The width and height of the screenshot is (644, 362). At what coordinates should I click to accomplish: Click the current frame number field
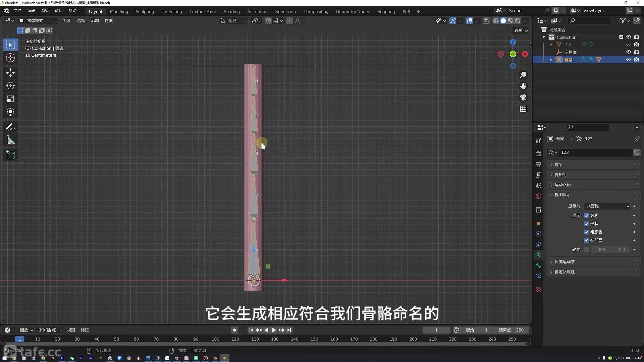coord(436,330)
